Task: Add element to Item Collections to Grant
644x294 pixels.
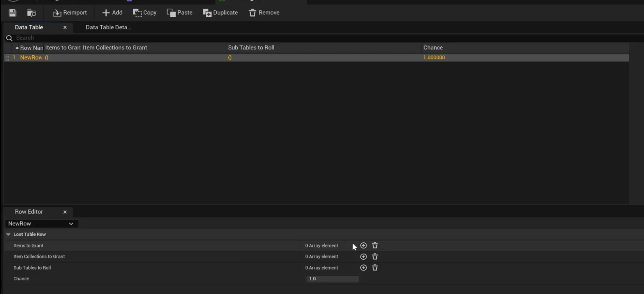Action: tap(363, 256)
